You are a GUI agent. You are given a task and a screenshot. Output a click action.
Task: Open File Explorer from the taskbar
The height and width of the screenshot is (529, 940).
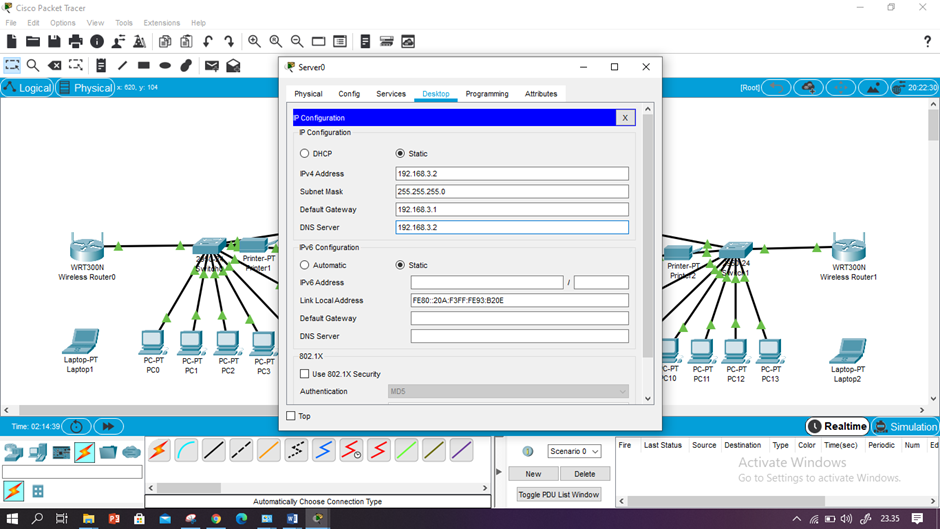click(88, 518)
